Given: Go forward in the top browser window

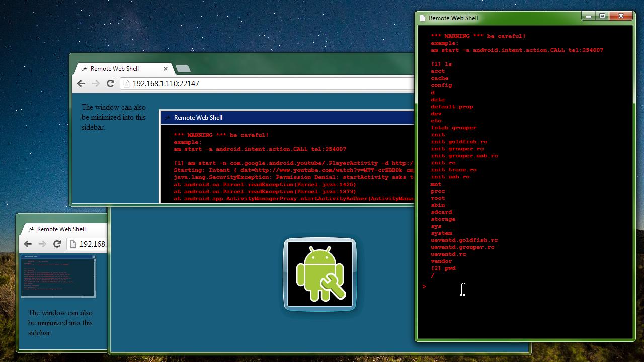Looking at the screenshot, I should [x=96, y=84].
